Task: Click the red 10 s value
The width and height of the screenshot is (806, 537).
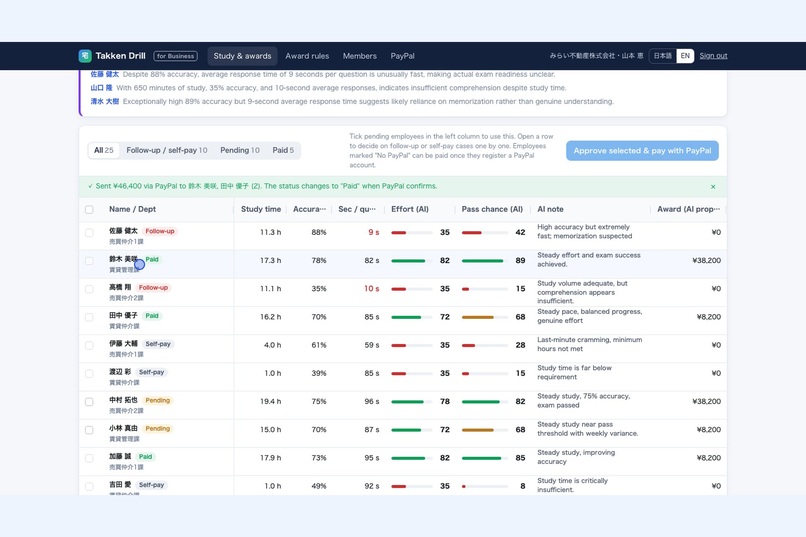Action: click(372, 289)
